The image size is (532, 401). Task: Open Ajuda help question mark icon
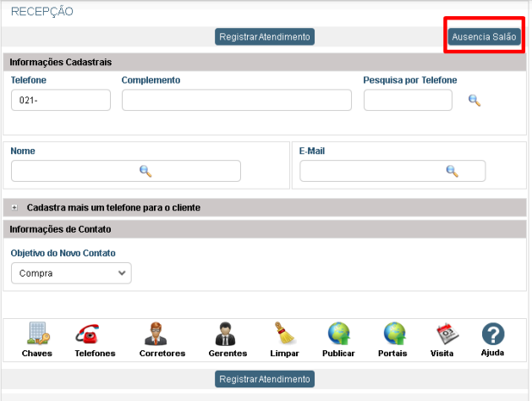coord(493,333)
